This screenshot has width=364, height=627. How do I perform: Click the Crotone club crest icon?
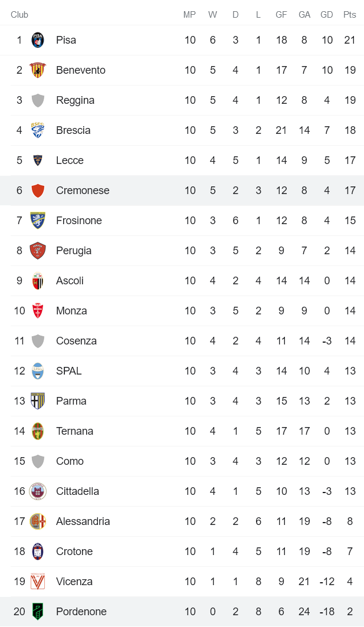coord(38,552)
